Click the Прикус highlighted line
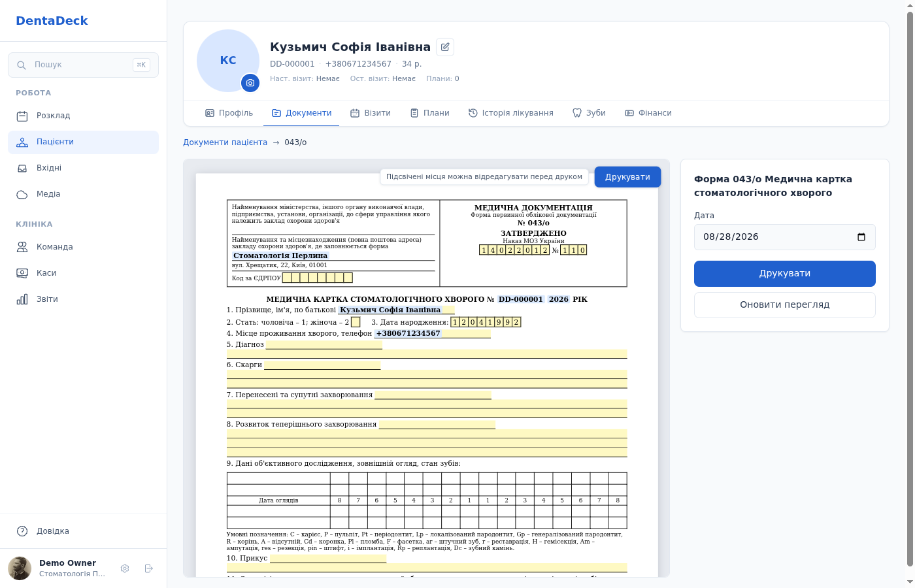 tap(328, 559)
